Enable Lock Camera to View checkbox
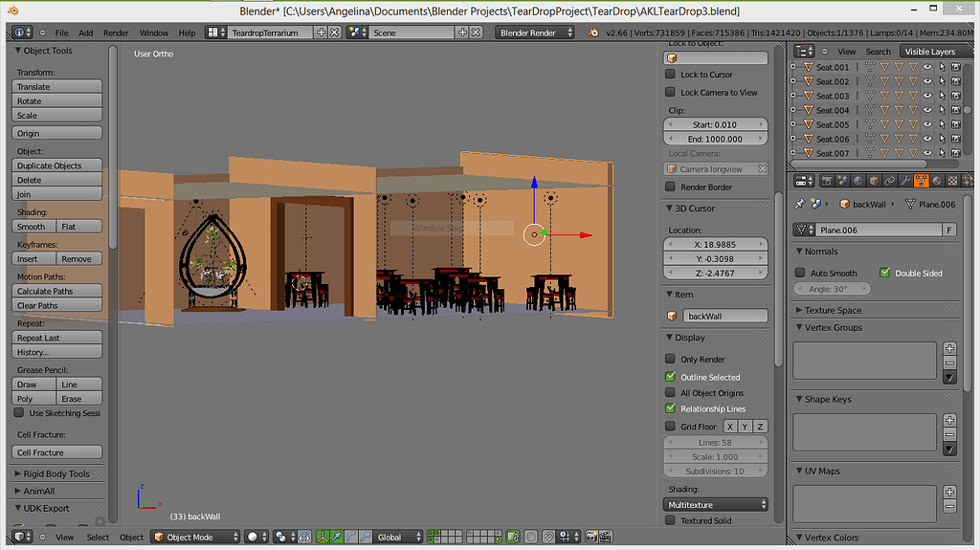The width and height of the screenshot is (980, 550). click(x=670, y=92)
